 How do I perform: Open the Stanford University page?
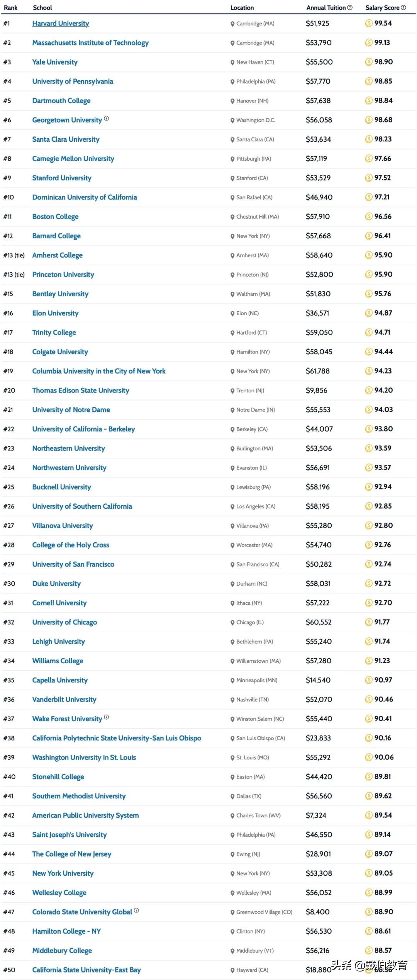[62, 178]
